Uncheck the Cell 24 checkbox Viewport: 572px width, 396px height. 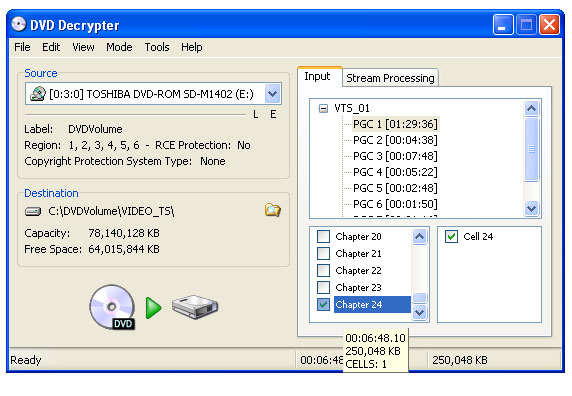click(452, 236)
